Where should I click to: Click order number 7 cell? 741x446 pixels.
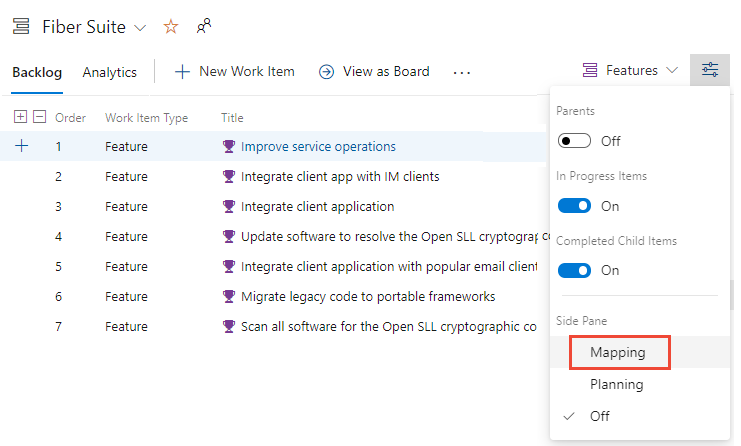pyautogui.click(x=58, y=326)
